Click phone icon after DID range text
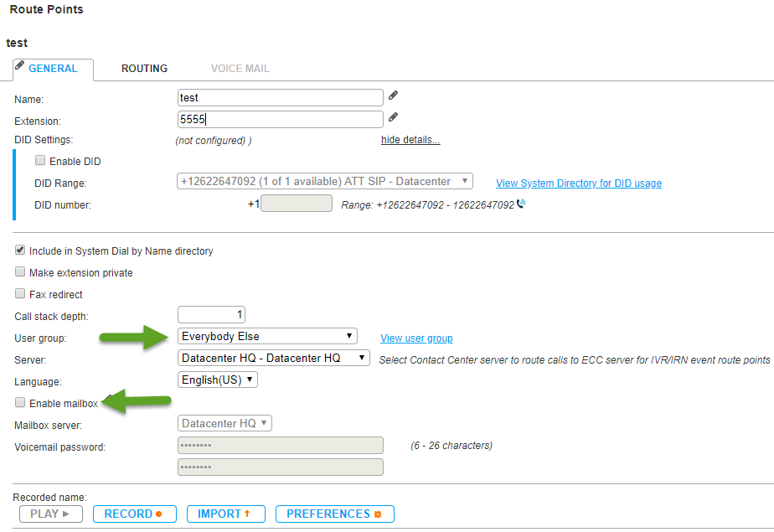This screenshot has height=532, width=774. point(521,204)
